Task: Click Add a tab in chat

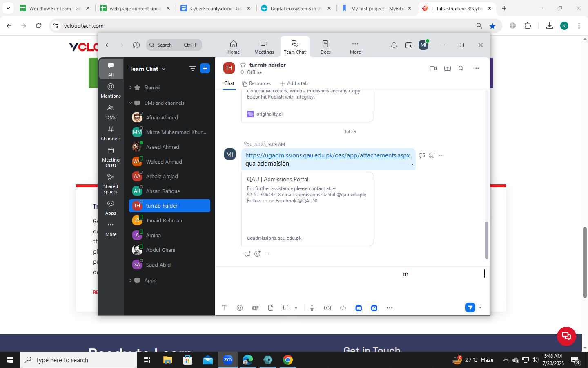Action: point(294,83)
